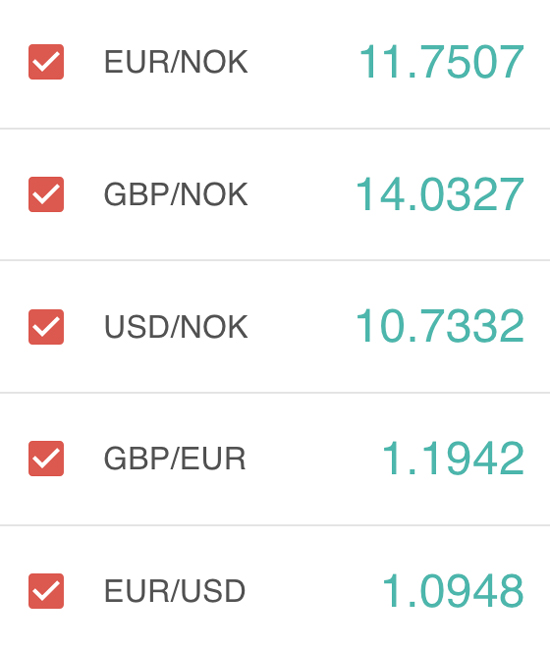Select the GBP/NOK pair label
550x650 pixels.
pos(176,194)
